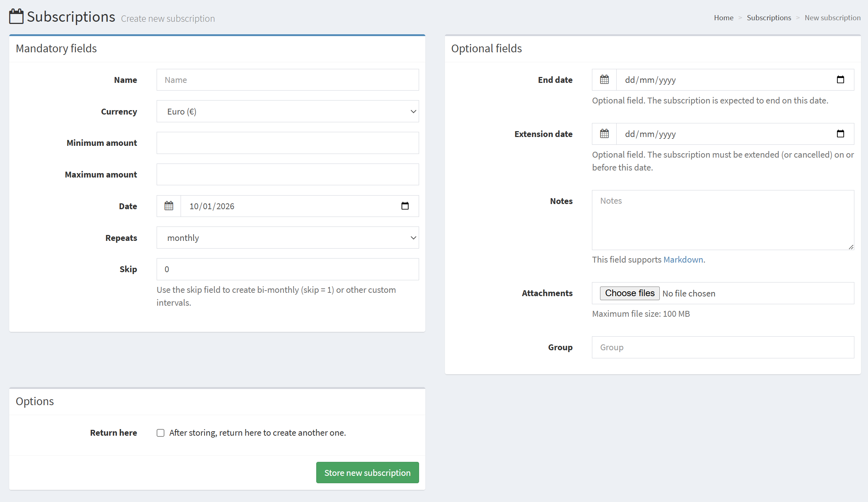Click calendar icon left of End date
Image resolution: width=868 pixels, height=502 pixels.
point(604,80)
